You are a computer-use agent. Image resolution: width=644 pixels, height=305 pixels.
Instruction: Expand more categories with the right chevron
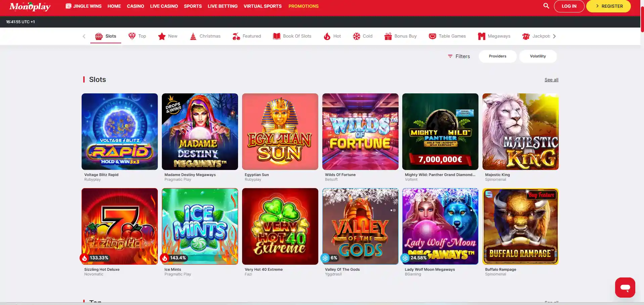point(554,36)
